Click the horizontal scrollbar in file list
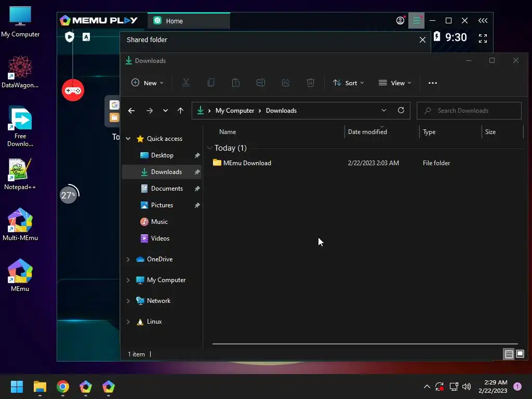The width and height of the screenshot is (532, 399). (365, 344)
